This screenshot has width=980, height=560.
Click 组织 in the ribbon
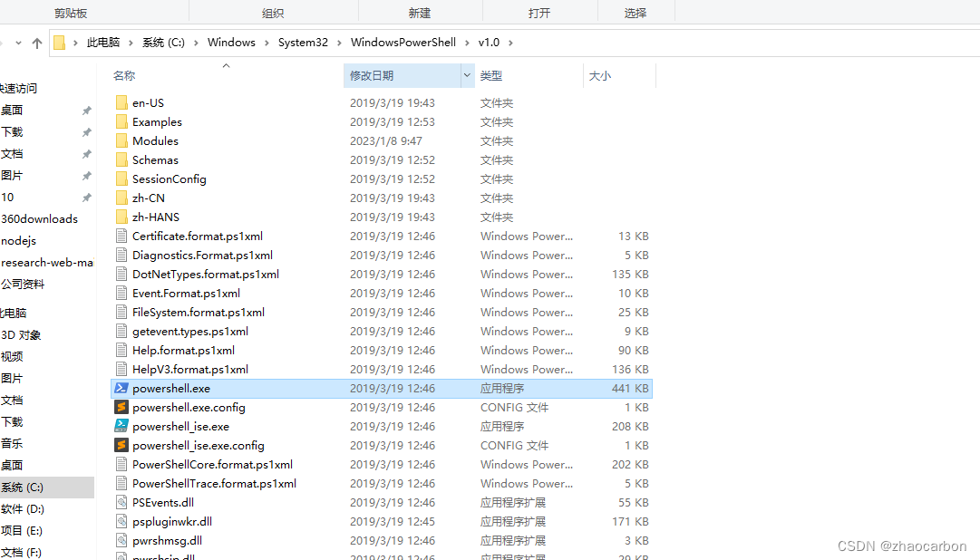tap(273, 11)
